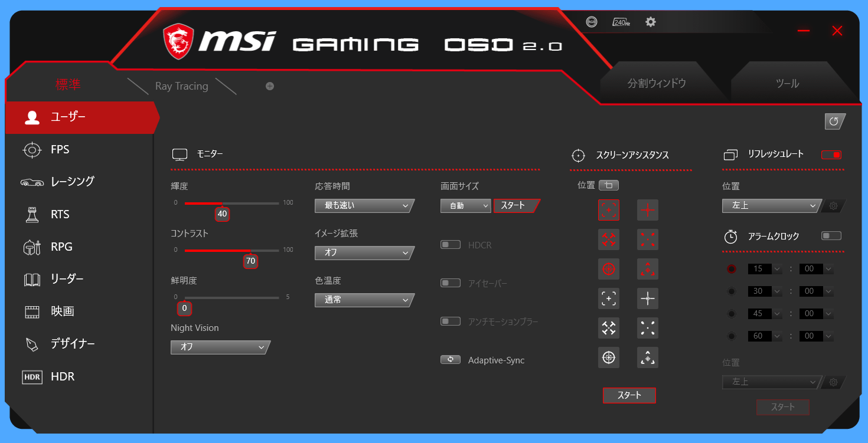This screenshot has width=868, height=443.
Task: Open the ツール tab
Action: [788, 84]
